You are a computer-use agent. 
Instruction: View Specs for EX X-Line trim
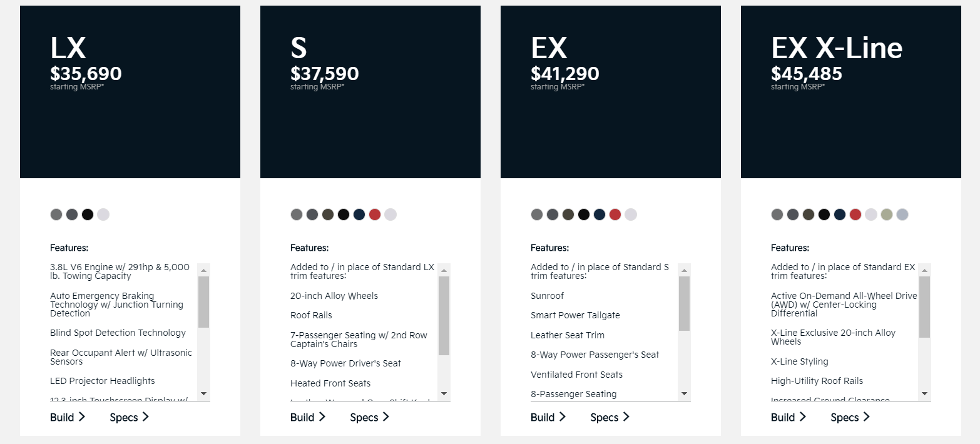click(850, 417)
